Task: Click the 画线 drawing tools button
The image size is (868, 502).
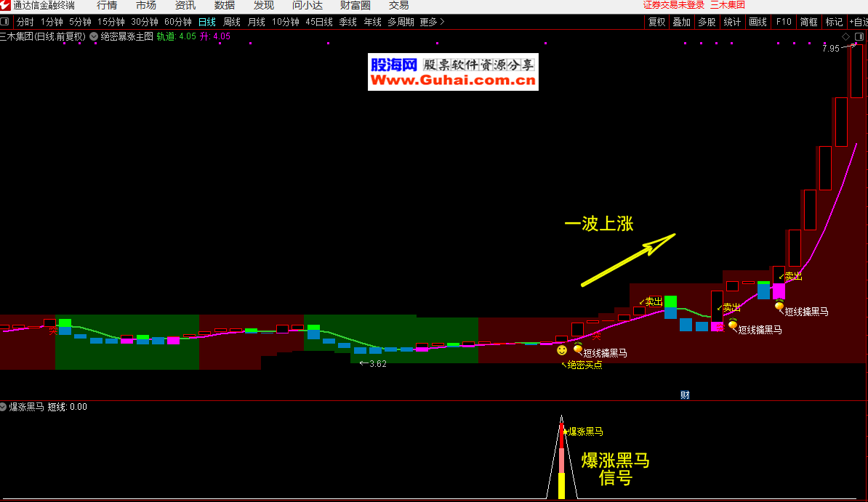Action: pyautogui.click(x=758, y=22)
